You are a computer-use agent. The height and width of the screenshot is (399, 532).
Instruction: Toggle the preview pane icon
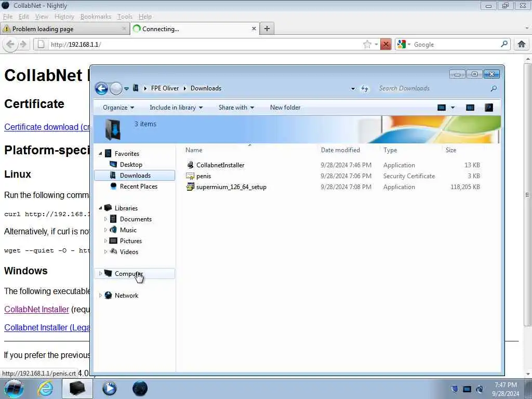470,108
